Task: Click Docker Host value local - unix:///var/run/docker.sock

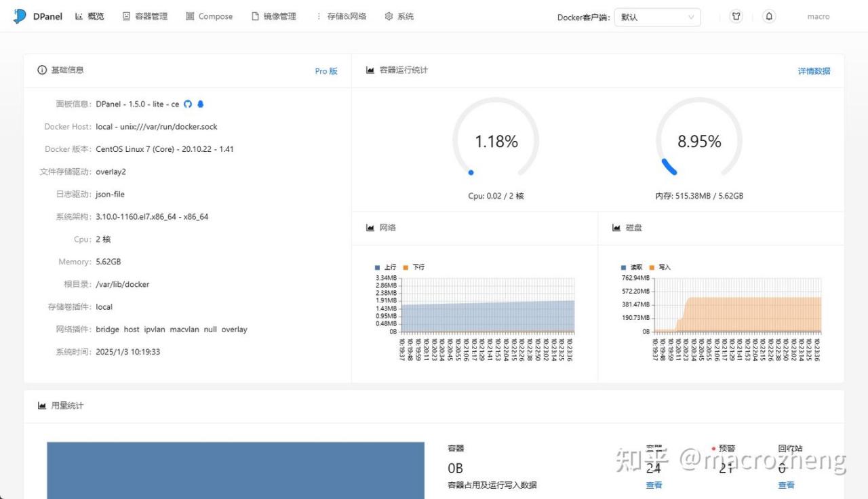Action: 157,127
